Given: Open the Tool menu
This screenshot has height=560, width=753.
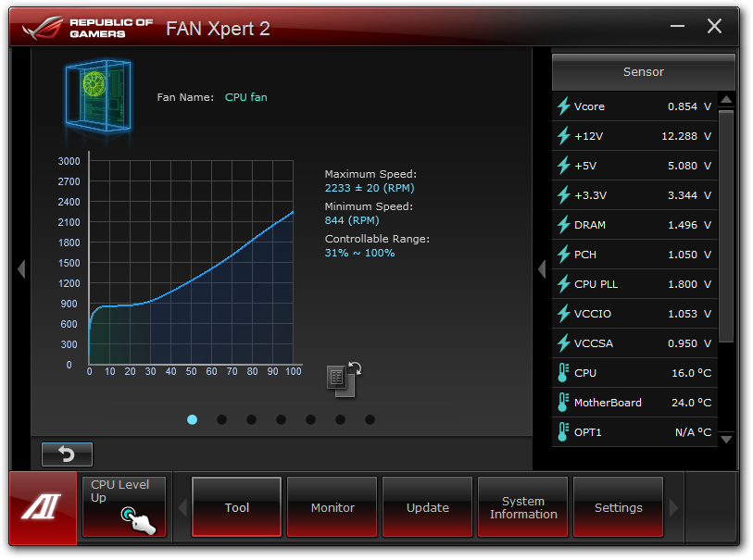Looking at the screenshot, I should click(x=236, y=506).
